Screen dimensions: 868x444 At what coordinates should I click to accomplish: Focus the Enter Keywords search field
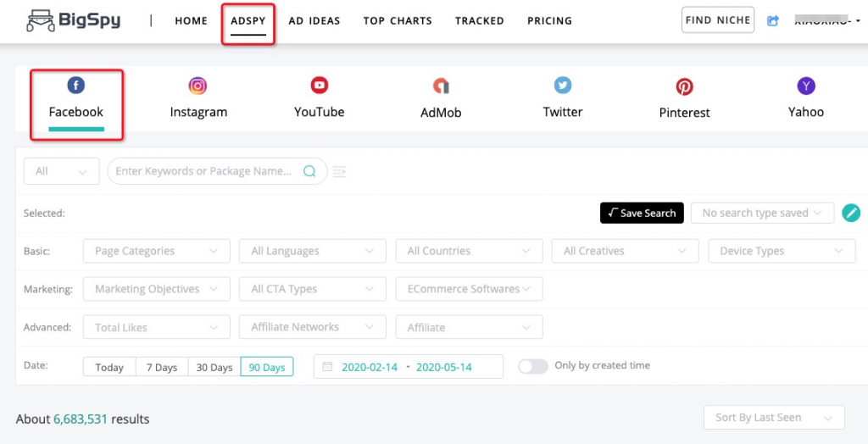(217, 171)
